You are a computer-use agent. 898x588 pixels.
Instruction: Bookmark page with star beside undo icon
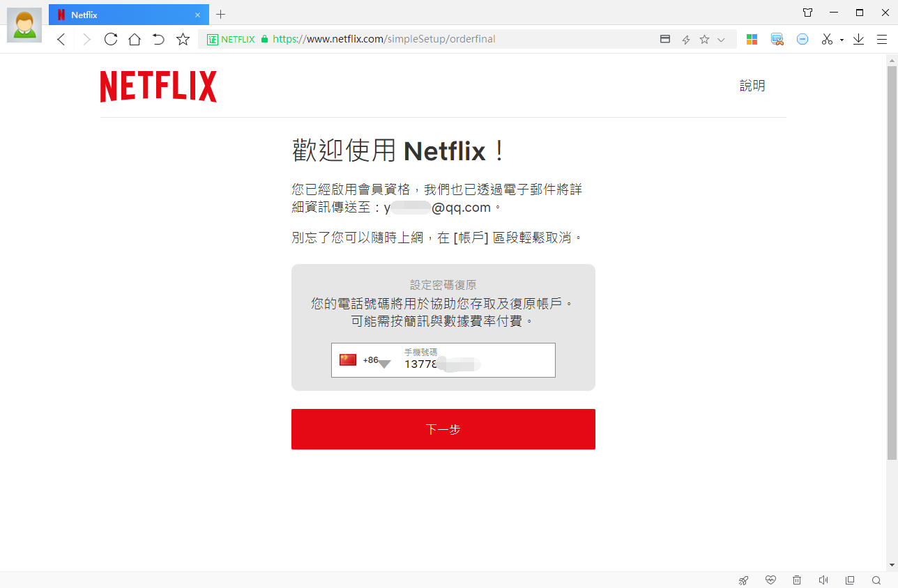183,40
